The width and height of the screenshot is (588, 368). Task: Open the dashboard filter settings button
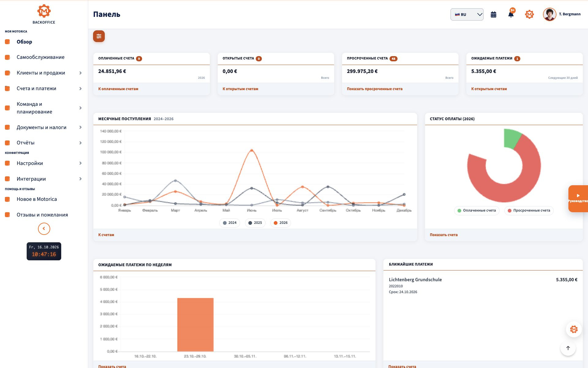pos(99,36)
